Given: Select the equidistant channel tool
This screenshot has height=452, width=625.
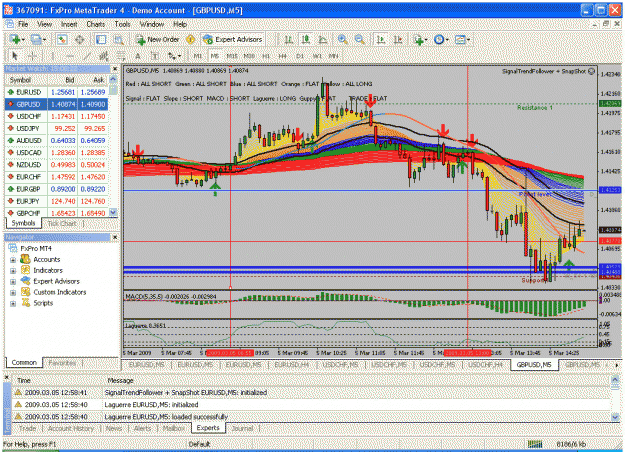Looking at the screenshot, I should click(x=104, y=56).
